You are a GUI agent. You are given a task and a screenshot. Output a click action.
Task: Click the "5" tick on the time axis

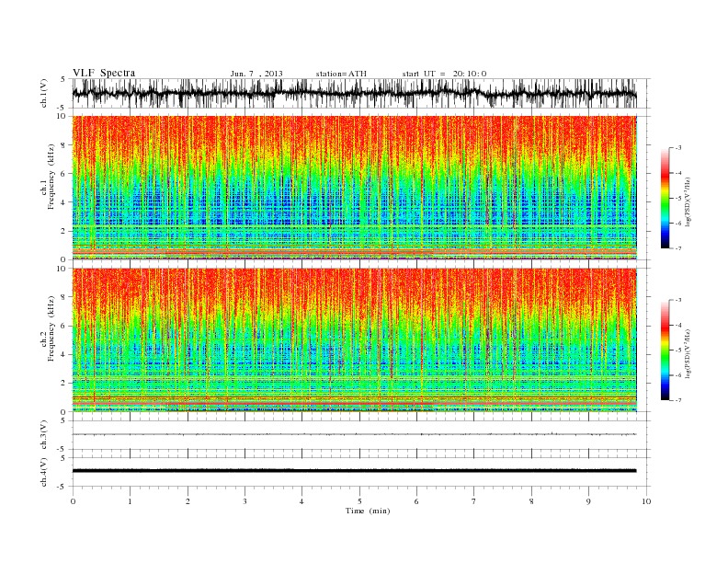pos(359,501)
